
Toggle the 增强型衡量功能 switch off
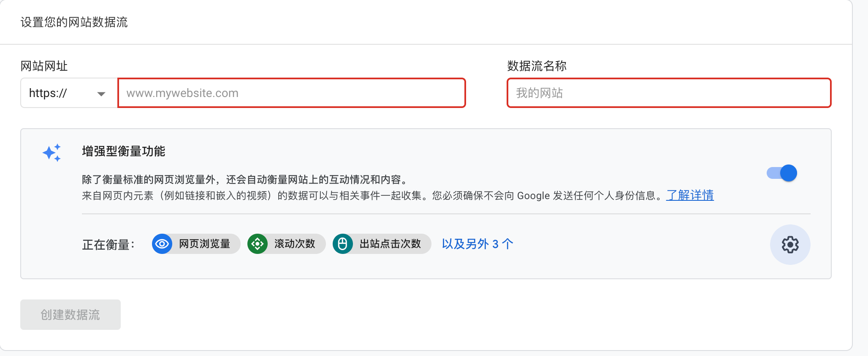782,173
